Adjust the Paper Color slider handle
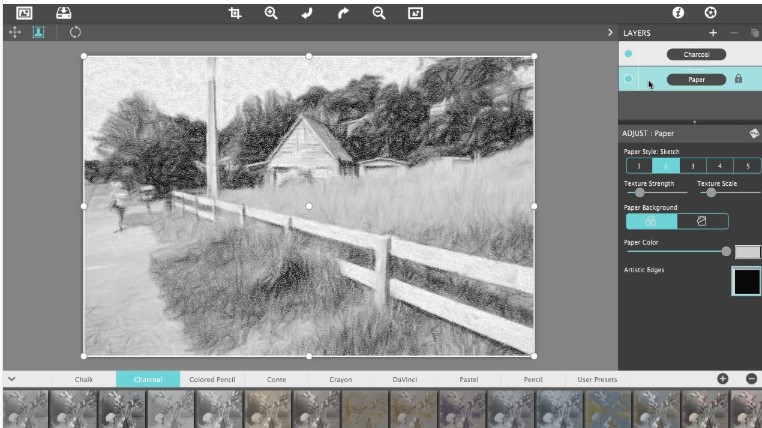762x428 pixels. 726,251
